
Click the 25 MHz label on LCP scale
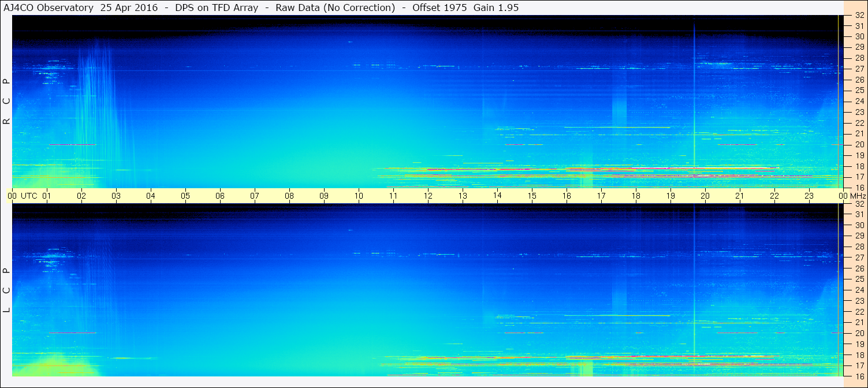[x=859, y=279]
